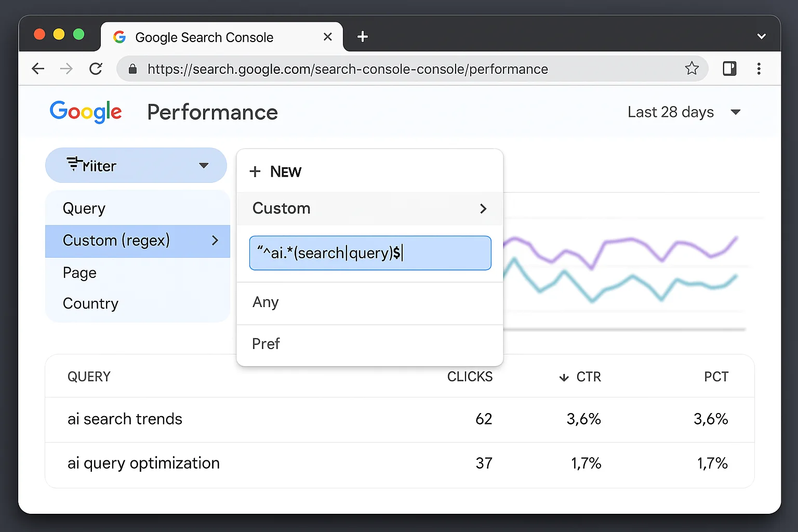Screen dimensions: 798x532
Task: Click the query row ai search trends
Action: click(125, 419)
